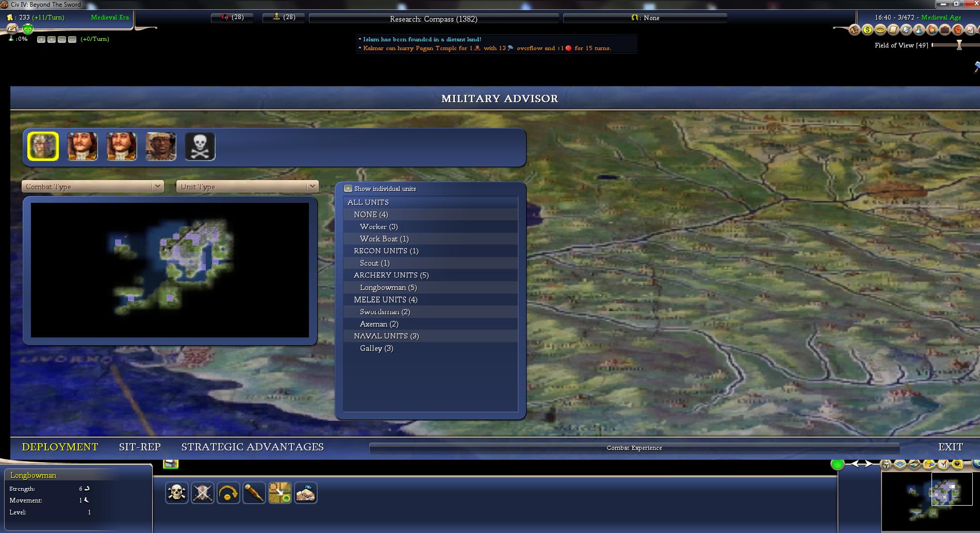The height and width of the screenshot is (533, 980).
Task: Toggle the yields display button above minimap
Action: tap(929, 464)
